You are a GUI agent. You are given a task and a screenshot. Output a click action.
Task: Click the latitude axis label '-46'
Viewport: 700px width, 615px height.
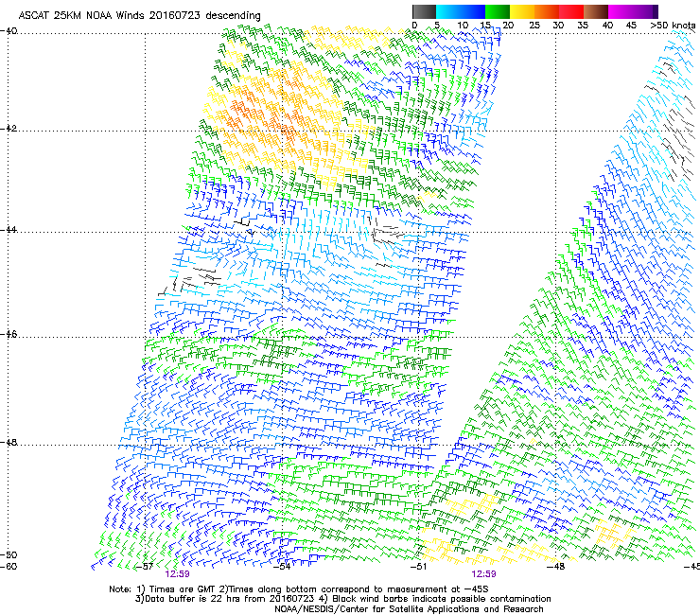click(9, 334)
